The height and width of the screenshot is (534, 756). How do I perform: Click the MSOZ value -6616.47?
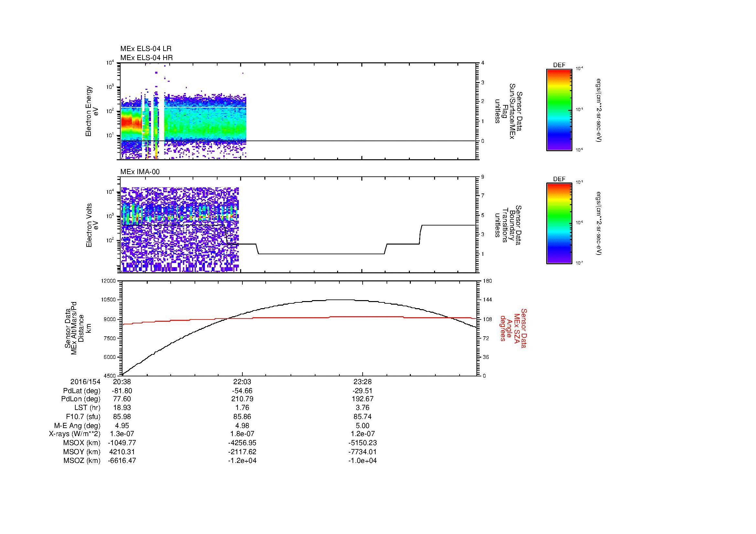(122, 461)
